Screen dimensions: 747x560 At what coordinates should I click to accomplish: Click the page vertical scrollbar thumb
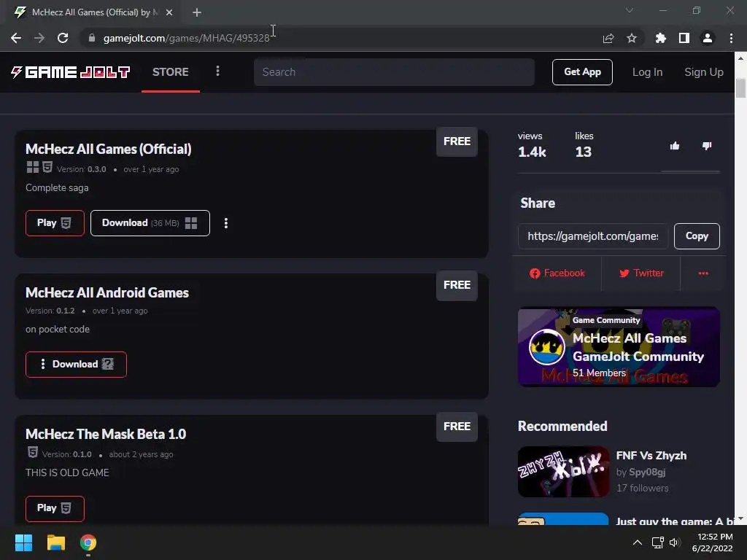point(740,87)
